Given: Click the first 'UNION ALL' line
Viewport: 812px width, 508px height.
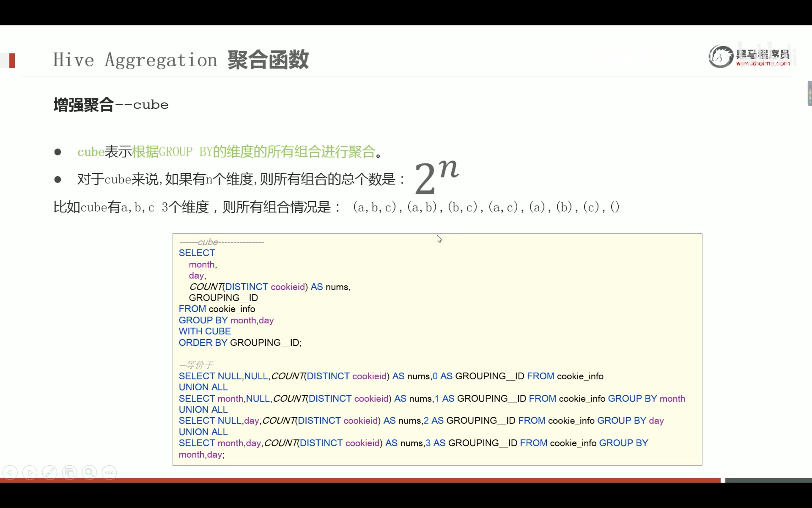Looking at the screenshot, I should coord(203,387).
